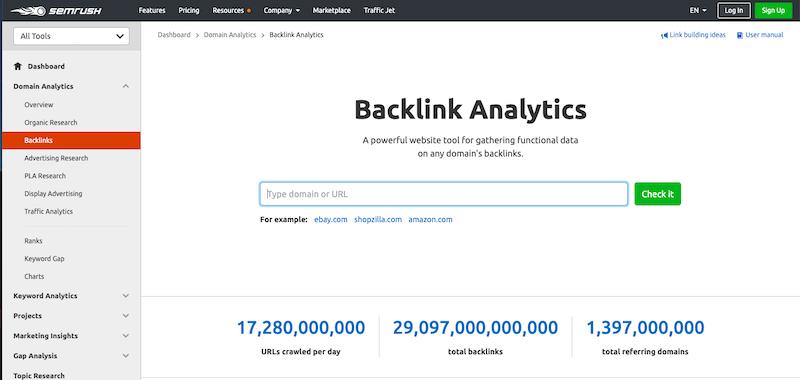
Task: Expand the Keyword Analytics section
Action: [x=126, y=296]
